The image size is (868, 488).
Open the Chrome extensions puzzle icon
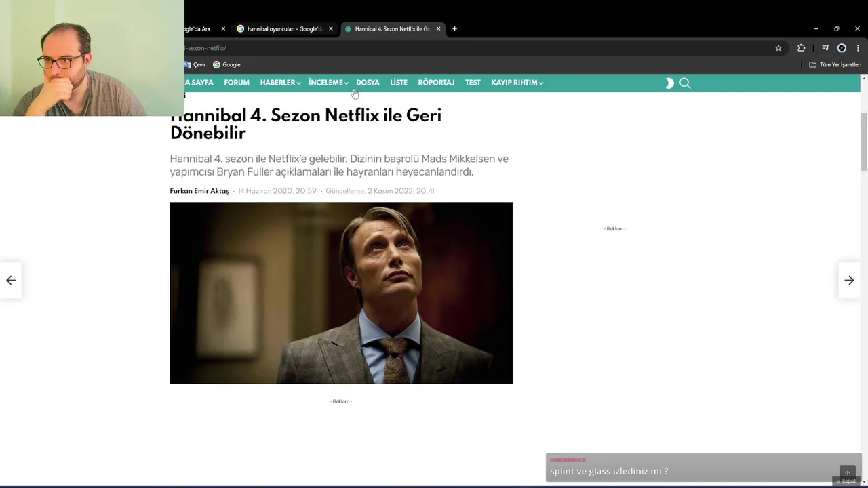[801, 48]
